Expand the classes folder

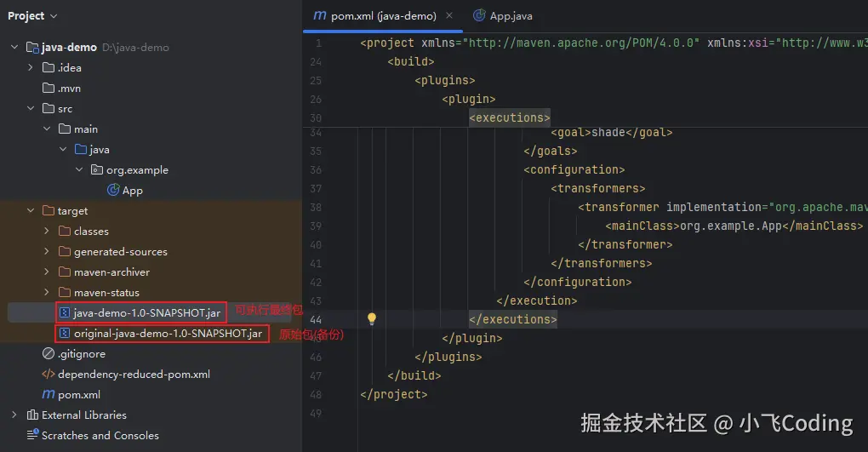(47, 231)
